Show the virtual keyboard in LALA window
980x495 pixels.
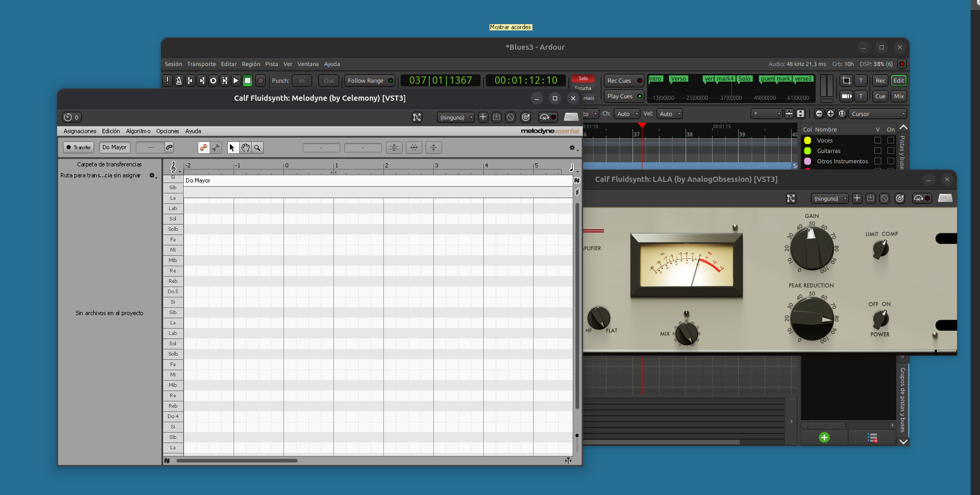click(945, 199)
